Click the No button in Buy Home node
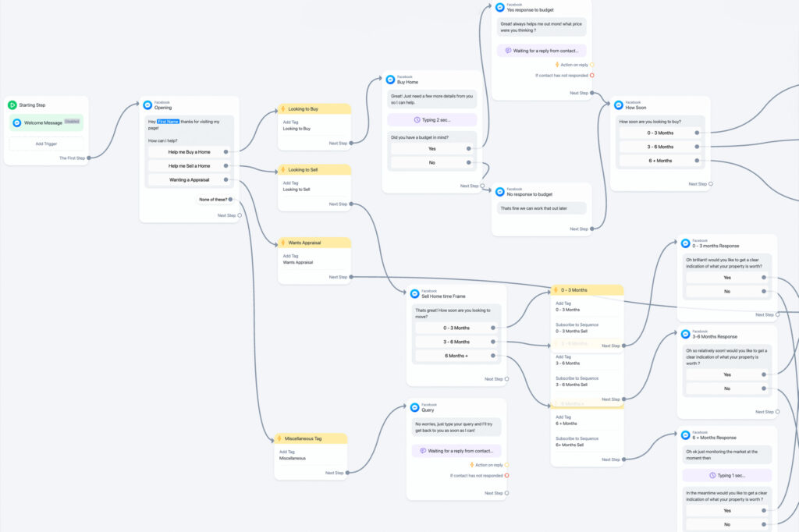The width and height of the screenshot is (799, 532). point(431,162)
